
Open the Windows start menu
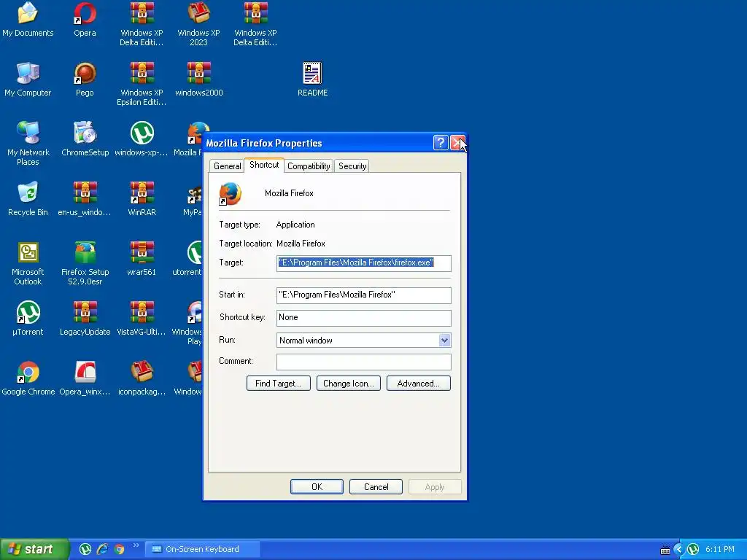pos(34,549)
